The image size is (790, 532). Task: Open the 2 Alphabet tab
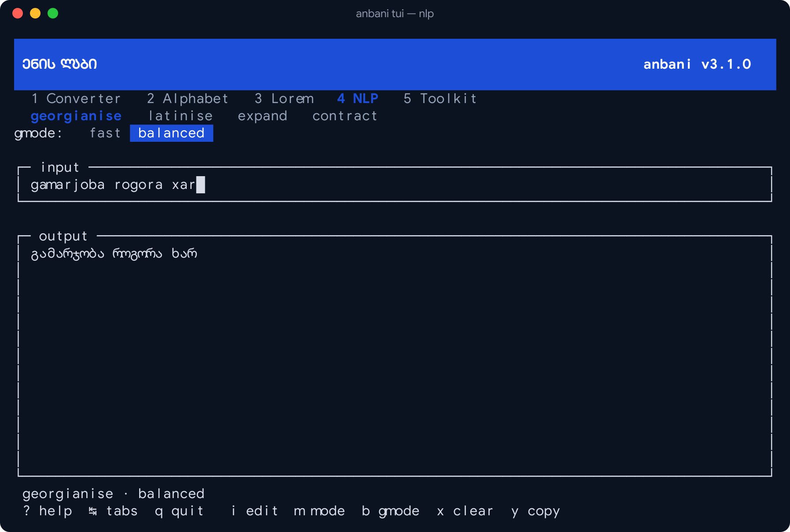[188, 99]
